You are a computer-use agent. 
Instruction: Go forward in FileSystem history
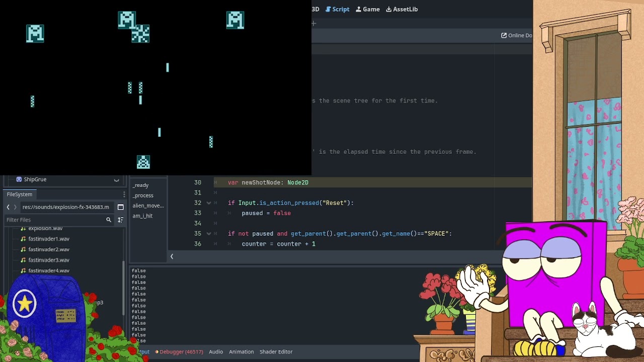coord(15,207)
